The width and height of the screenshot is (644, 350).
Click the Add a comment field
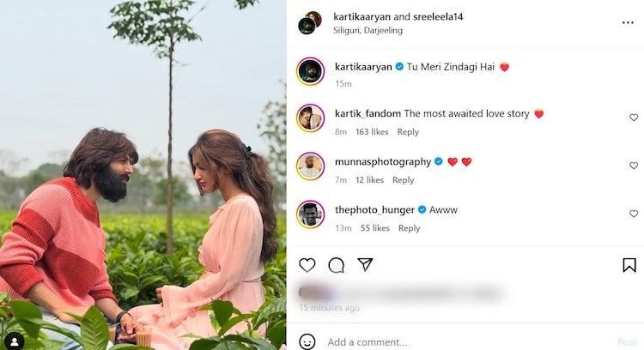[464, 341]
